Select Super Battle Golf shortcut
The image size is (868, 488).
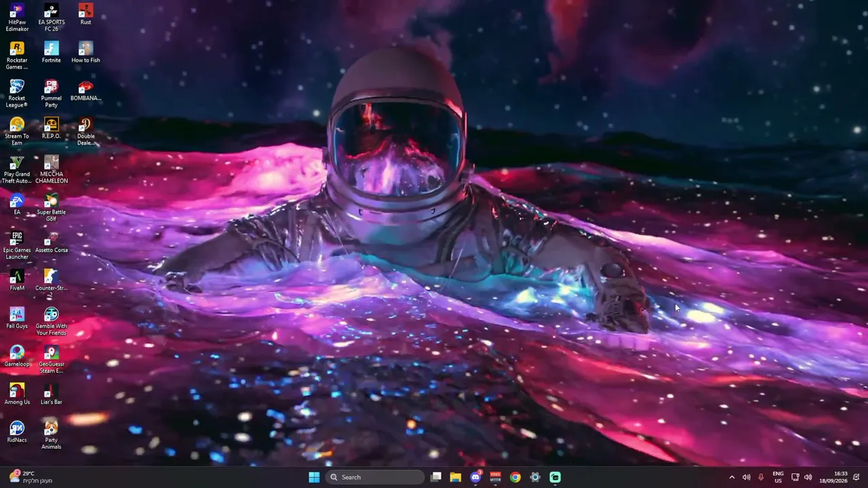[52, 207]
